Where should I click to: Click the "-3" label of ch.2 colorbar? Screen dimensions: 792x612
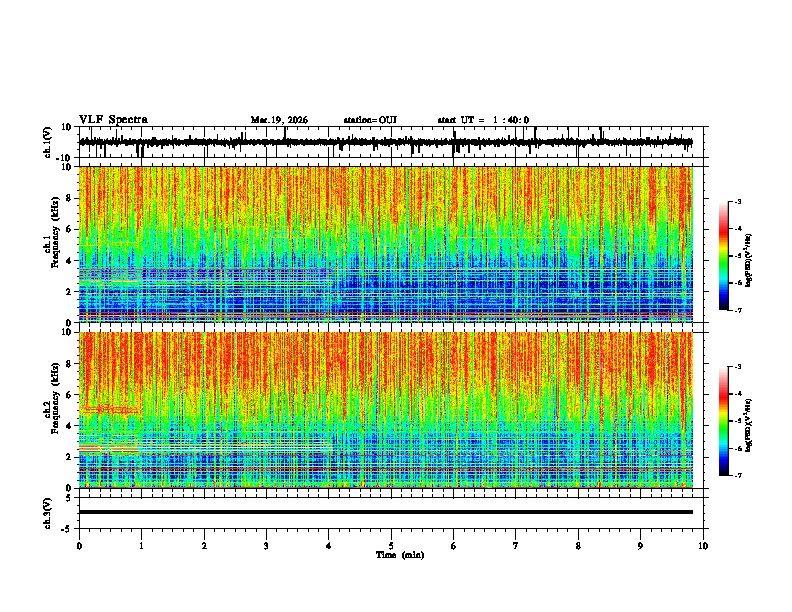click(737, 367)
